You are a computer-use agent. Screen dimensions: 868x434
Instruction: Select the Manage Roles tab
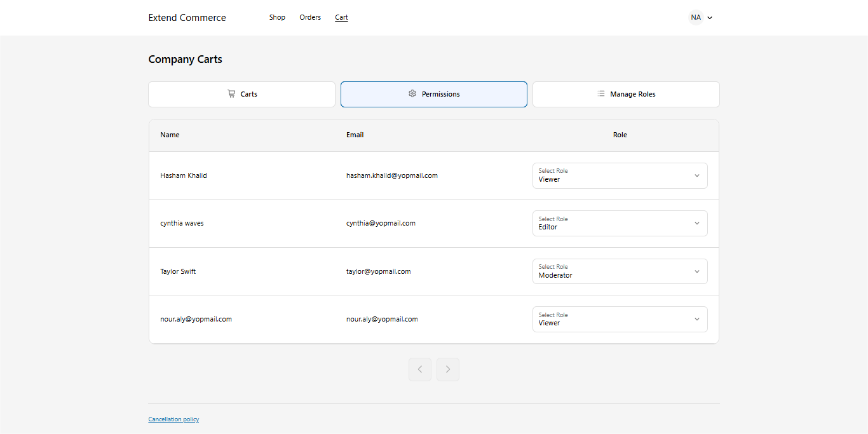tap(626, 94)
